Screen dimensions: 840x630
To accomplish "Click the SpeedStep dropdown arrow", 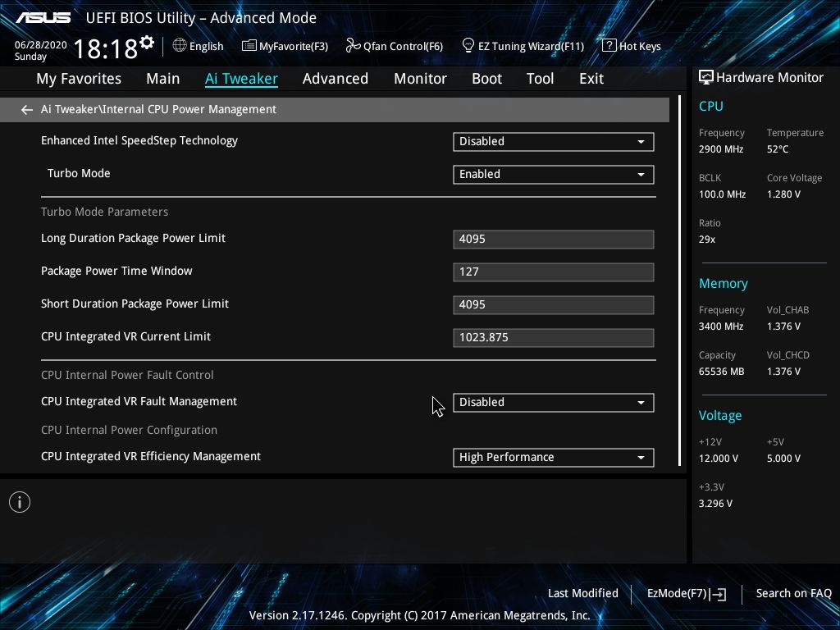I will tap(641, 142).
